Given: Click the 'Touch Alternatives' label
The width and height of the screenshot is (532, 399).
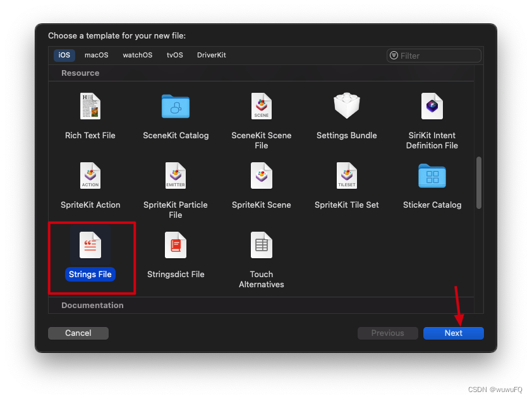Looking at the screenshot, I should pos(261,279).
